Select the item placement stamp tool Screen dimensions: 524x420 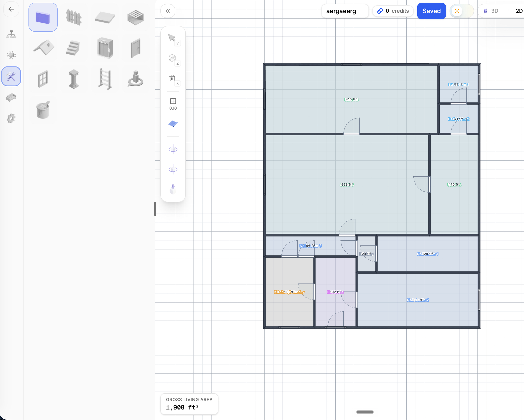pos(136,79)
